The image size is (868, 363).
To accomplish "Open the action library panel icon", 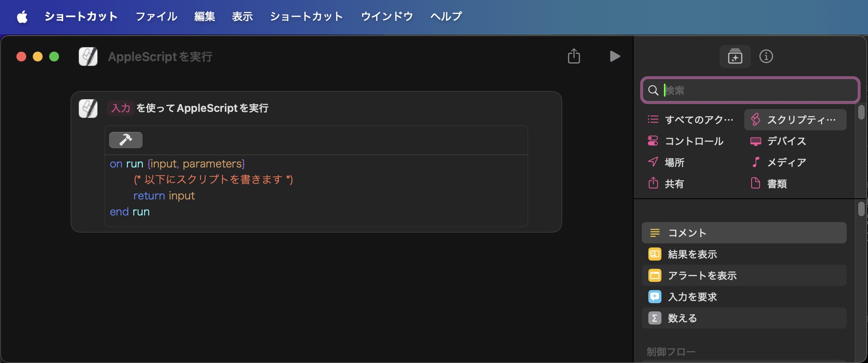I will [x=735, y=57].
